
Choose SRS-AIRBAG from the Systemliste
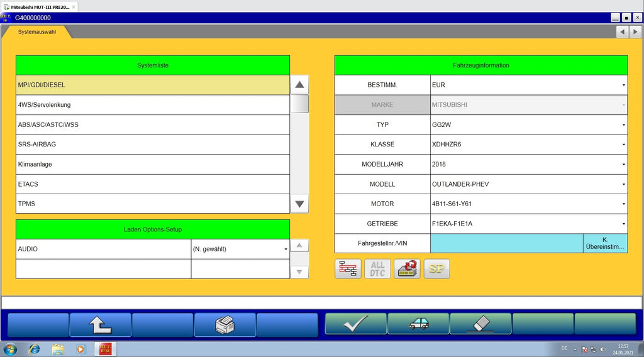click(152, 145)
